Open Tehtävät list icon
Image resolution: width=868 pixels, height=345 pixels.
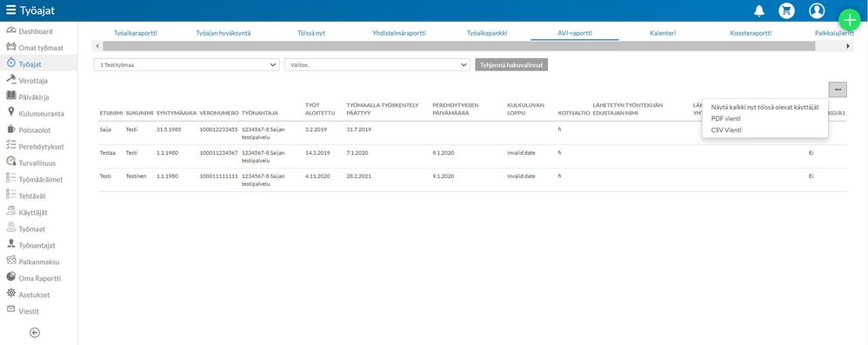(x=11, y=195)
